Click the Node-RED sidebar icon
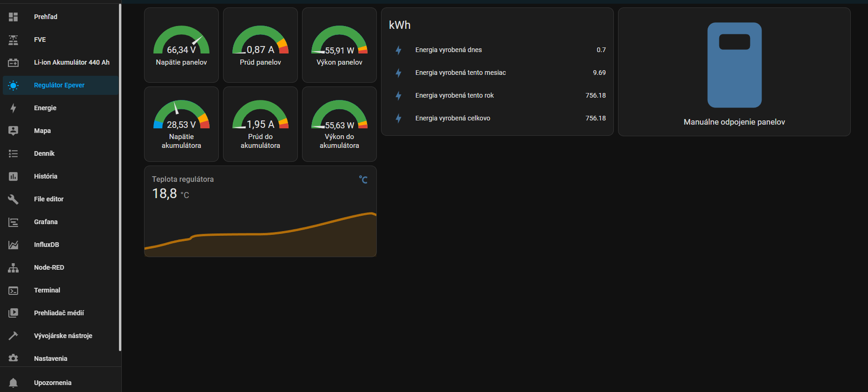 pos(13,268)
